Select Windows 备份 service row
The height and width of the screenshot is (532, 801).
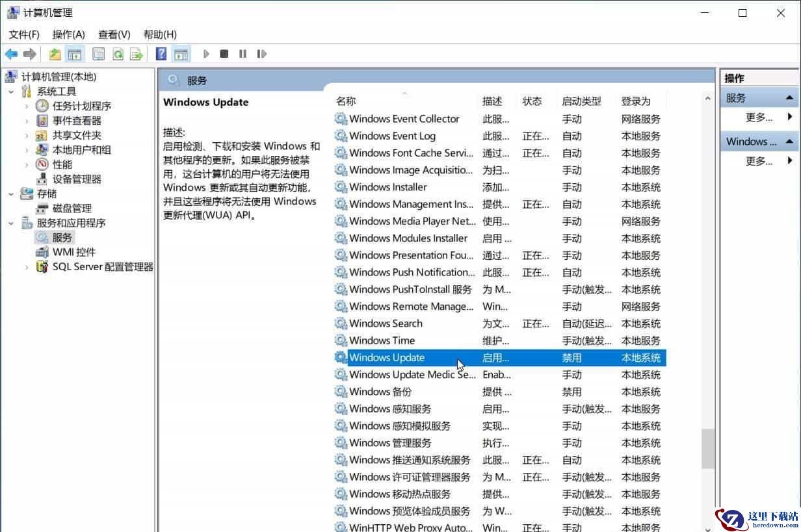(x=499, y=392)
